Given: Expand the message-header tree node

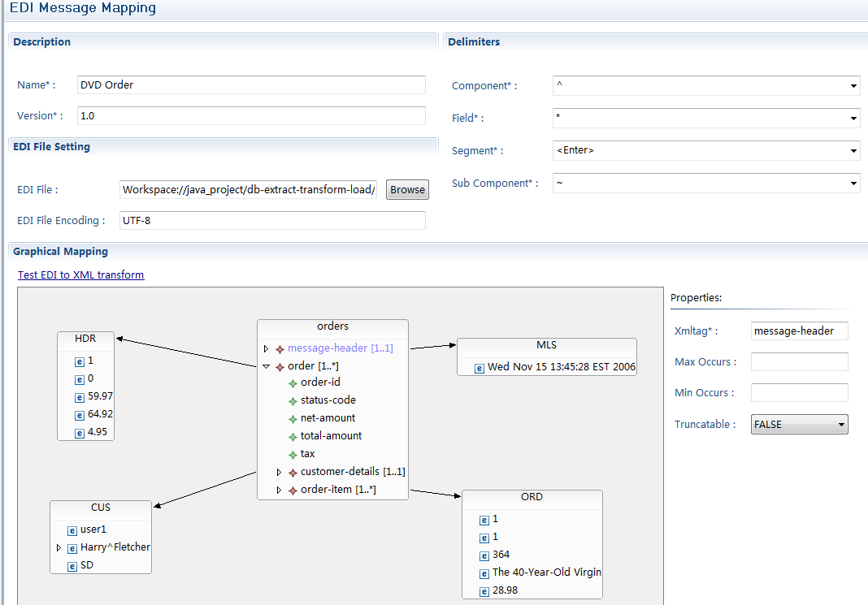Looking at the screenshot, I should pyautogui.click(x=266, y=348).
